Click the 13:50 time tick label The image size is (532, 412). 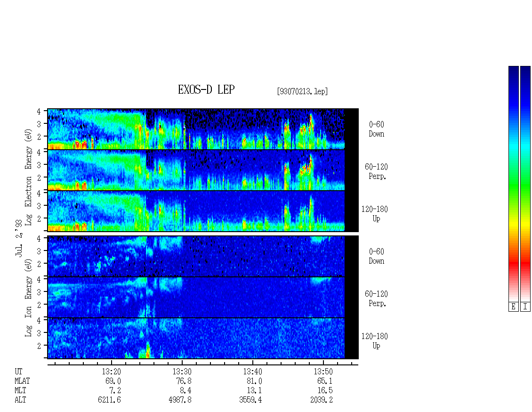coord(323,372)
